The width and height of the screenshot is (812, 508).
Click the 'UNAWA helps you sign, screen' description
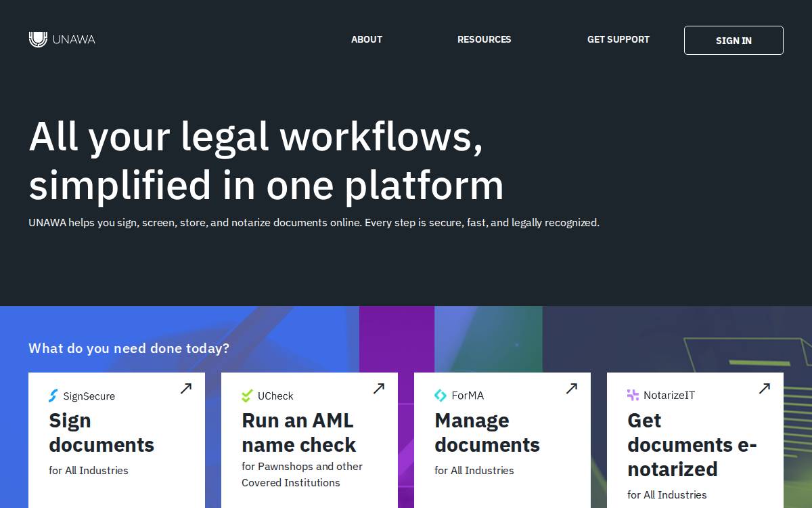click(x=314, y=223)
